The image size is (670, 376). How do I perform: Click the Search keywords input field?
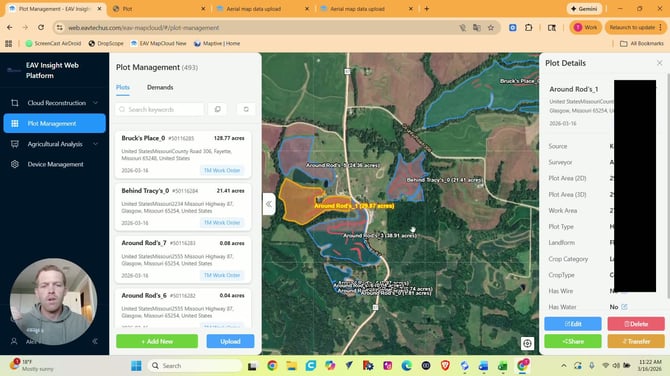[x=159, y=109]
